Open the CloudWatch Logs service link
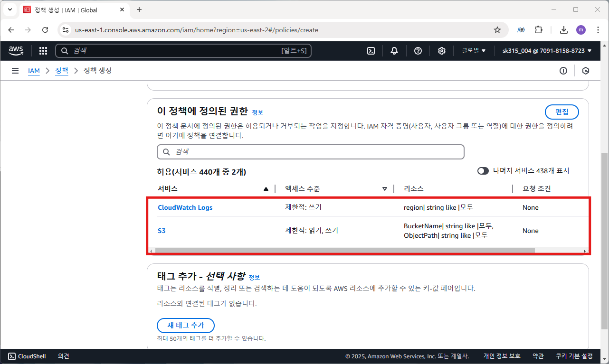The image size is (609, 364). (185, 207)
